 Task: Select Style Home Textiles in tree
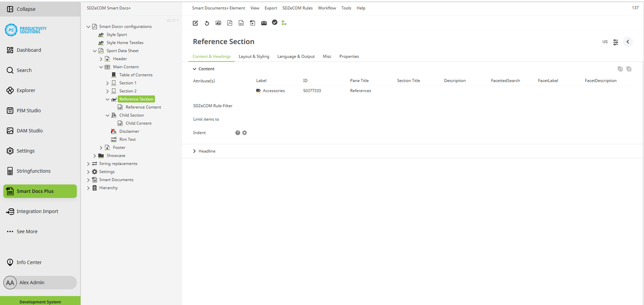pos(125,43)
